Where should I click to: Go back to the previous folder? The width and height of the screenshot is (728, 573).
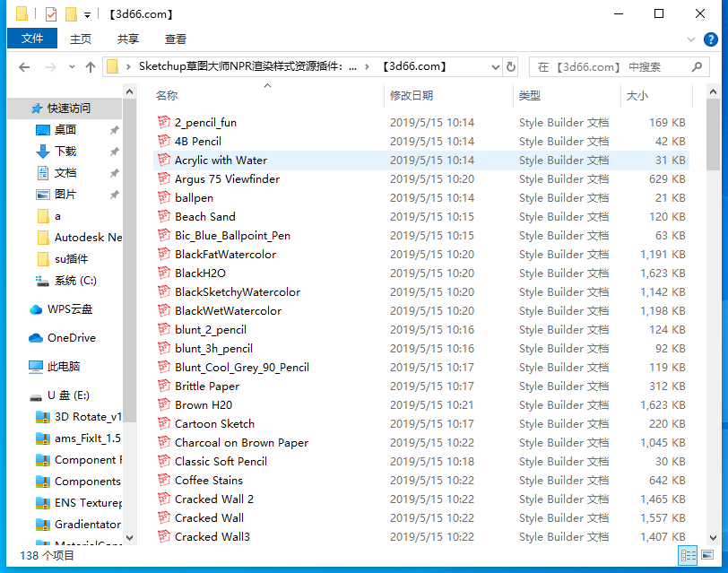point(24,67)
